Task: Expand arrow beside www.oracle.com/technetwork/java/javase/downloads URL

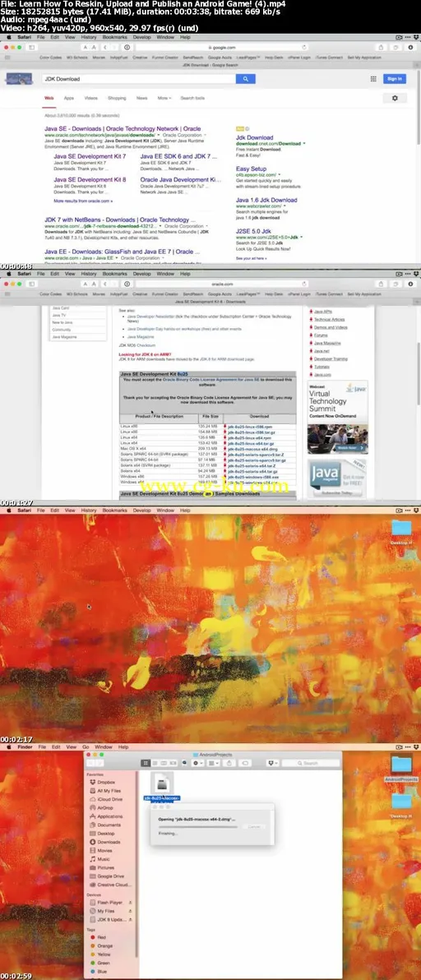Action: click(159, 134)
